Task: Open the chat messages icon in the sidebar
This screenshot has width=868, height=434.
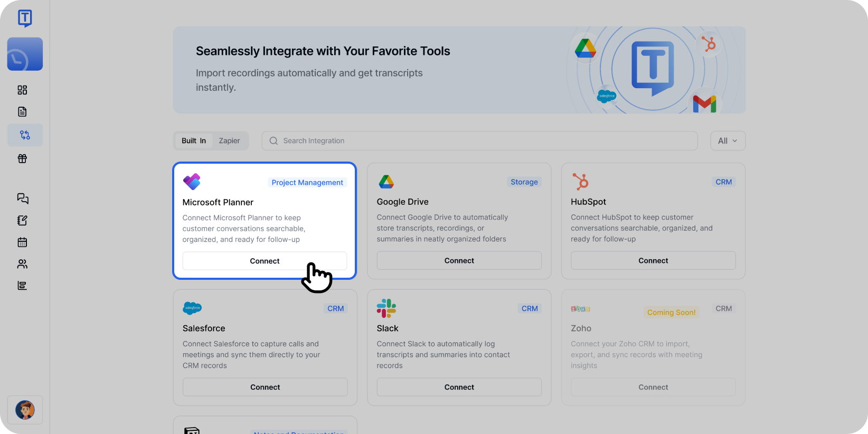Action: click(23, 199)
